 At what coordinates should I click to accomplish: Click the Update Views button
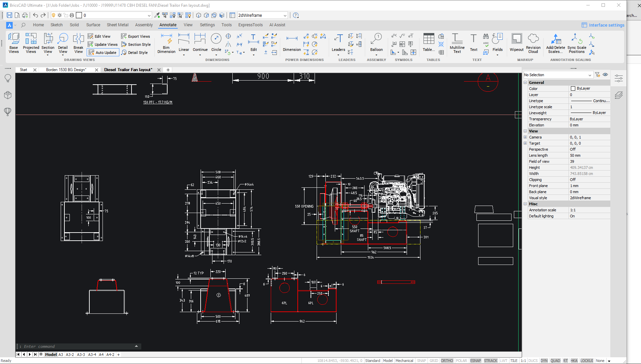pos(103,44)
